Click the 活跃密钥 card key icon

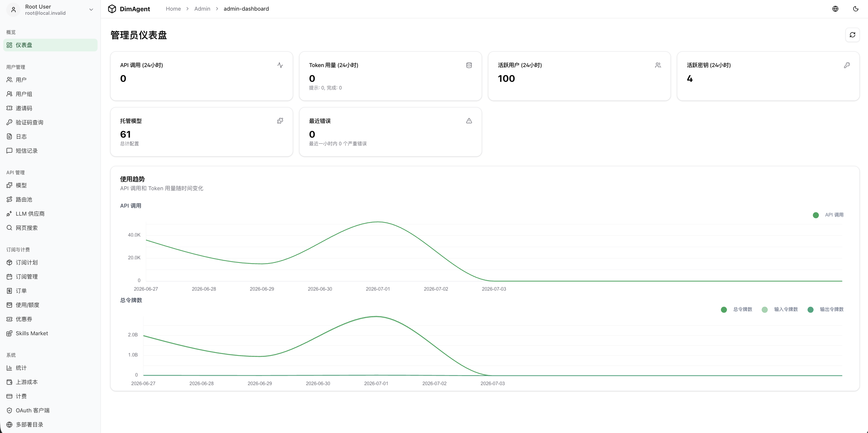pyautogui.click(x=847, y=65)
